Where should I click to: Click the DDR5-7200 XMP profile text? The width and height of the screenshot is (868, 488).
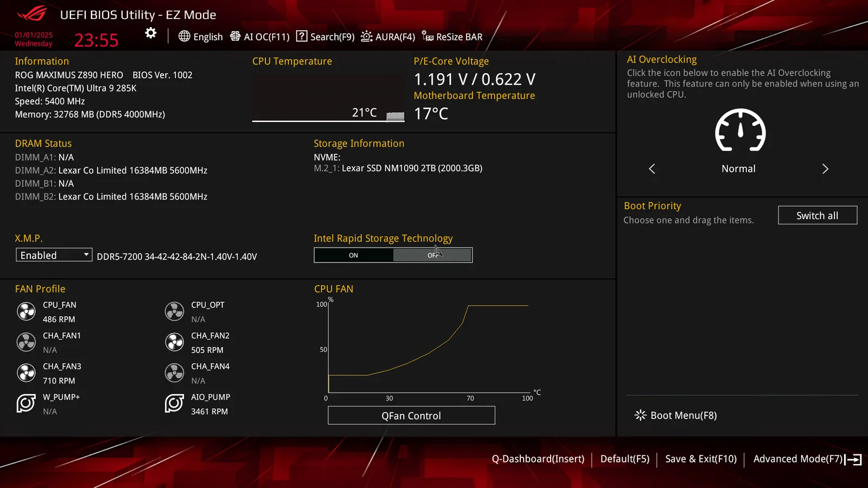177,256
